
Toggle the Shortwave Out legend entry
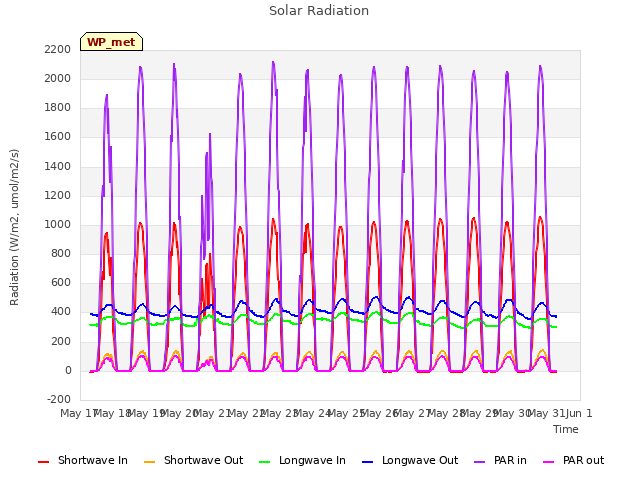pos(193,460)
